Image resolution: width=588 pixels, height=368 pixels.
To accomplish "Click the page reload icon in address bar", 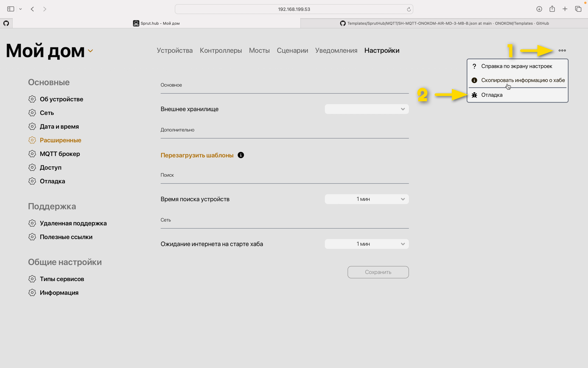I will click(x=409, y=9).
